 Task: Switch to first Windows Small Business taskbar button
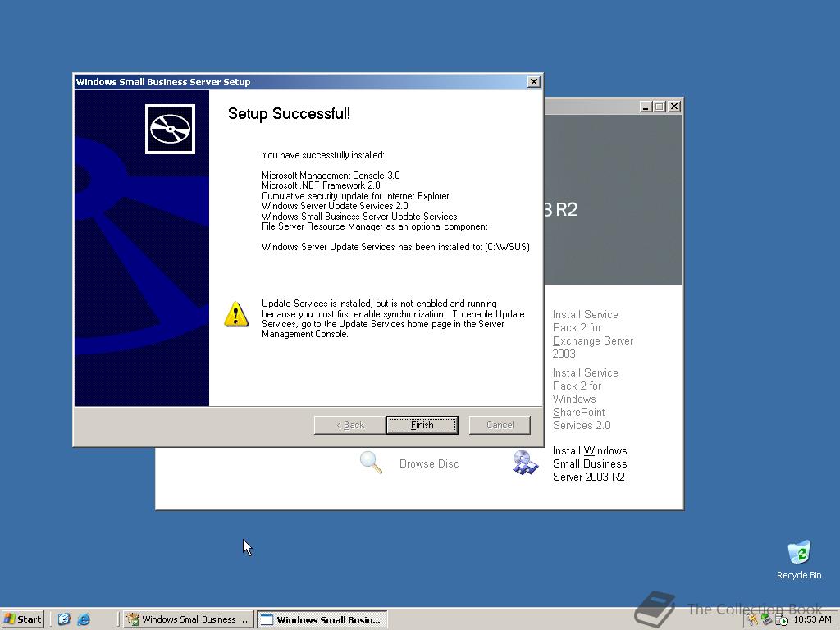188,619
